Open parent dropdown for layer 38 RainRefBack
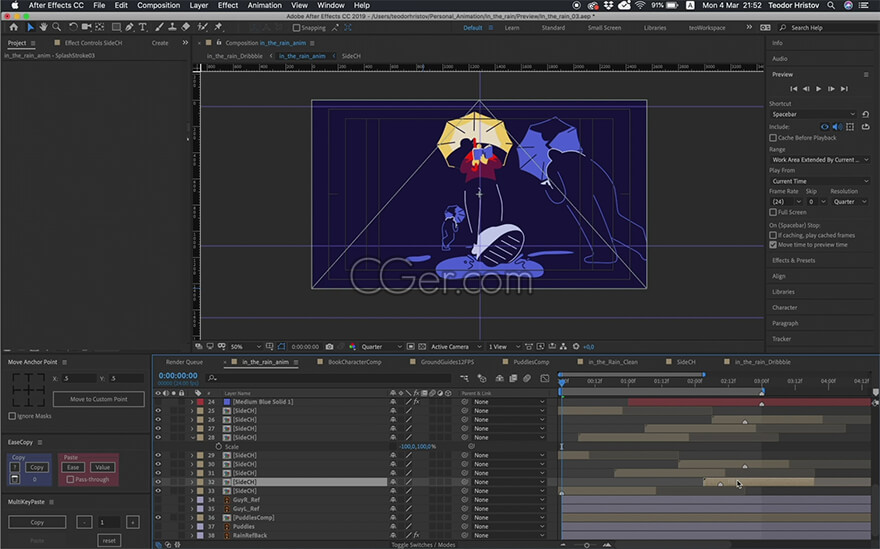The image size is (880, 549). point(509,536)
